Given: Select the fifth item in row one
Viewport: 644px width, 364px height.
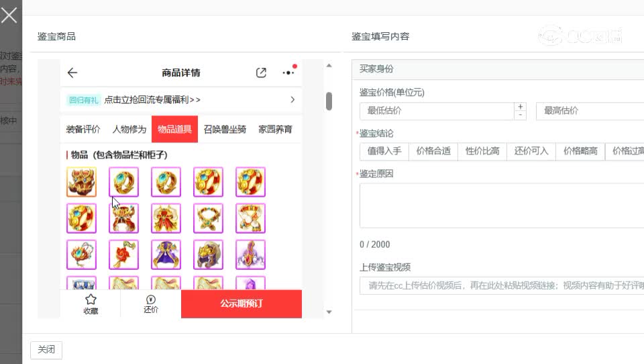Looking at the screenshot, I should point(250,182).
